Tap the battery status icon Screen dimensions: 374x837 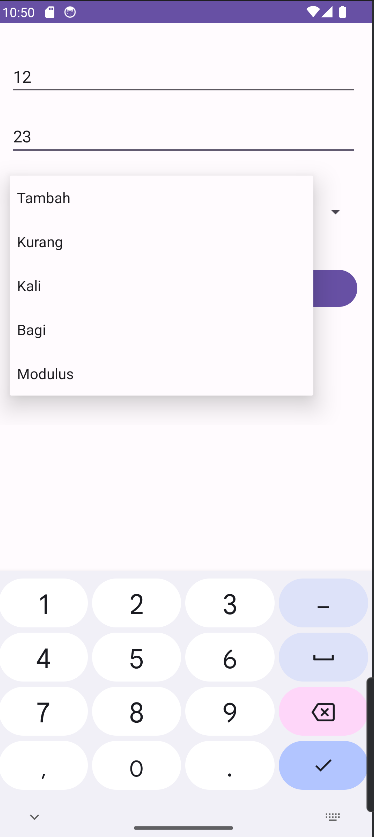343,12
